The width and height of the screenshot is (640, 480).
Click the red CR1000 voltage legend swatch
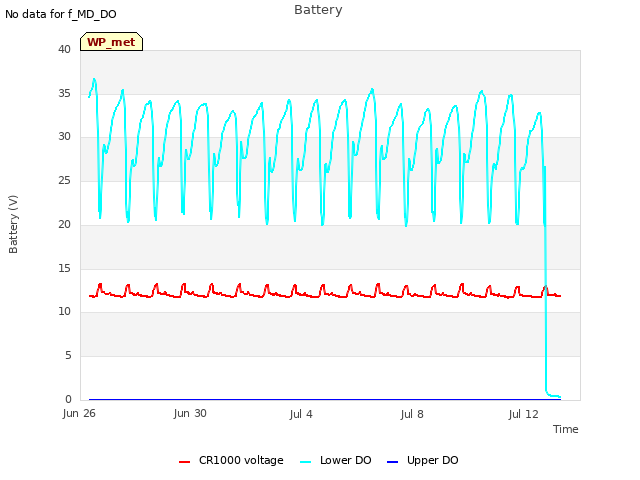(184, 462)
